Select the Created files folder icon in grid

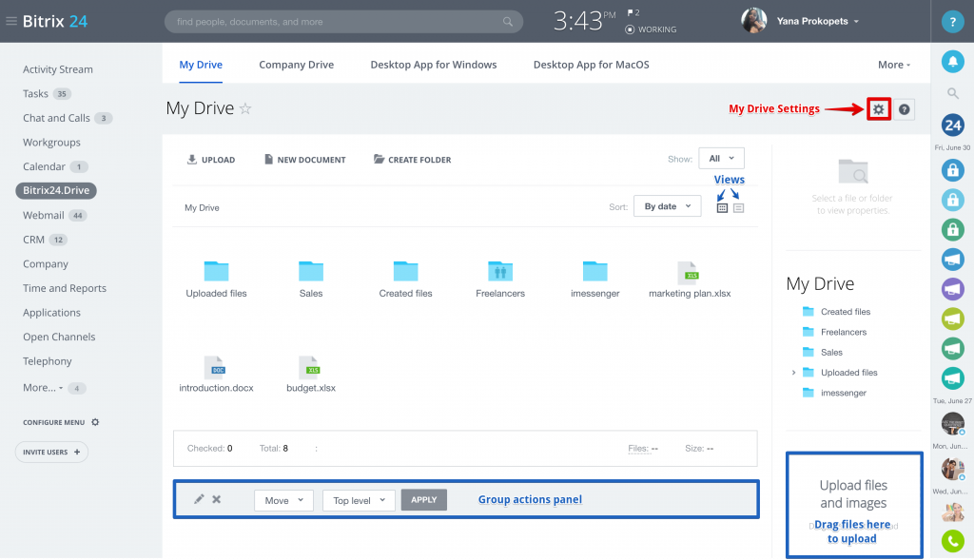point(405,271)
